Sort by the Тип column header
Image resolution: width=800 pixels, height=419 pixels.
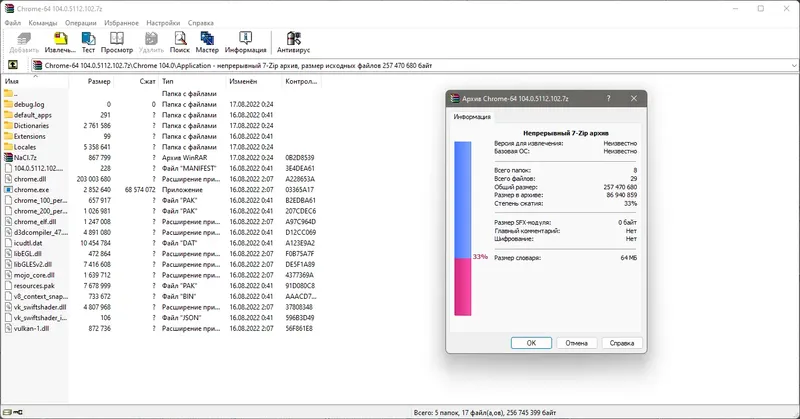tap(192, 81)
